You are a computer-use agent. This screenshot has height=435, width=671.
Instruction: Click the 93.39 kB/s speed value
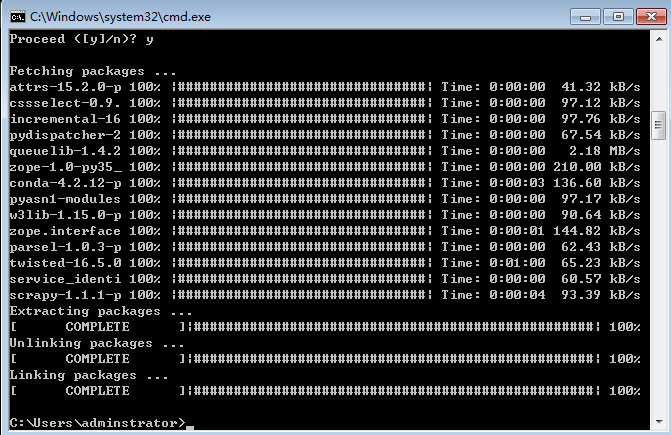601,295
